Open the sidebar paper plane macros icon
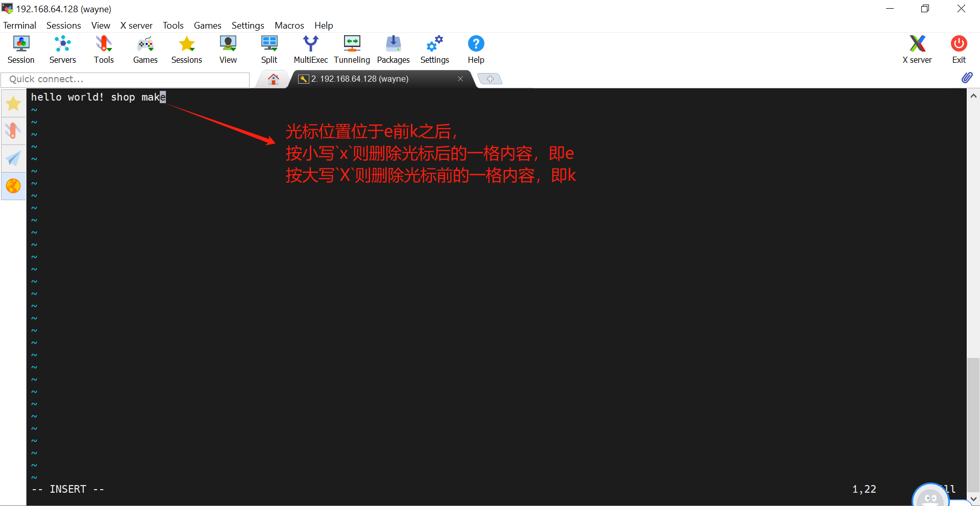This screenshot has width=980, height=506. [x=13, y=158]
